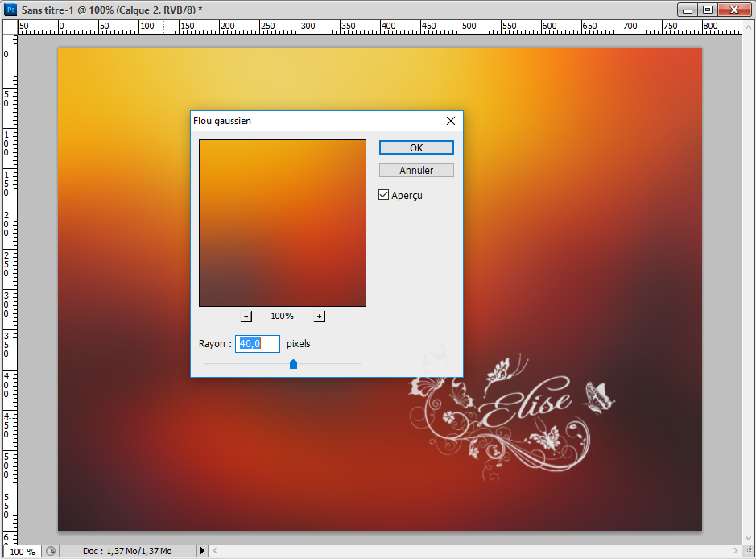The height and width of the screenshot is (559, 756).
Task: Click the ruler origin corner box
Action: pyautogui.click(x=9, y=27)
